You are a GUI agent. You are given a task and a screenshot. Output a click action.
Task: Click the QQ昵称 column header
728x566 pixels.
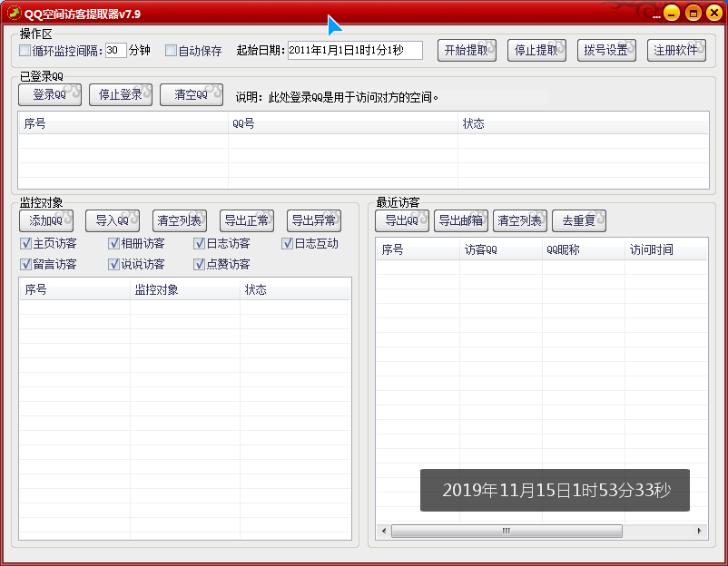click(584, 249)
